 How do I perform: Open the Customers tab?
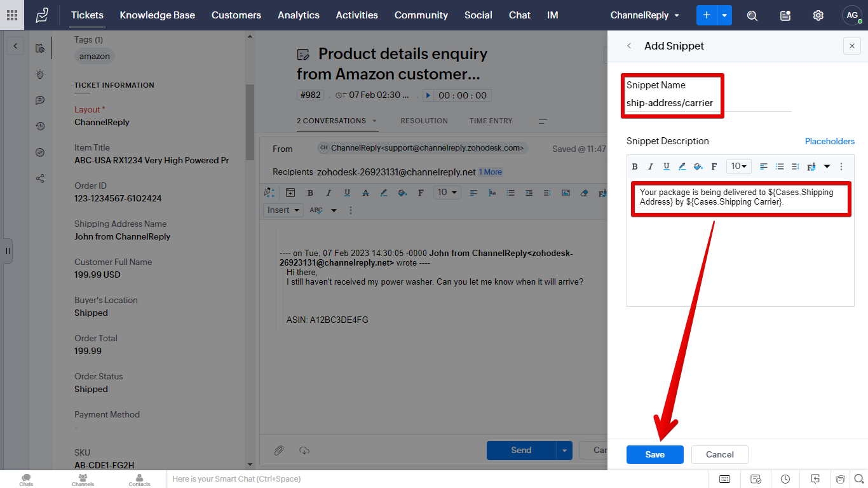pos(236,15)
